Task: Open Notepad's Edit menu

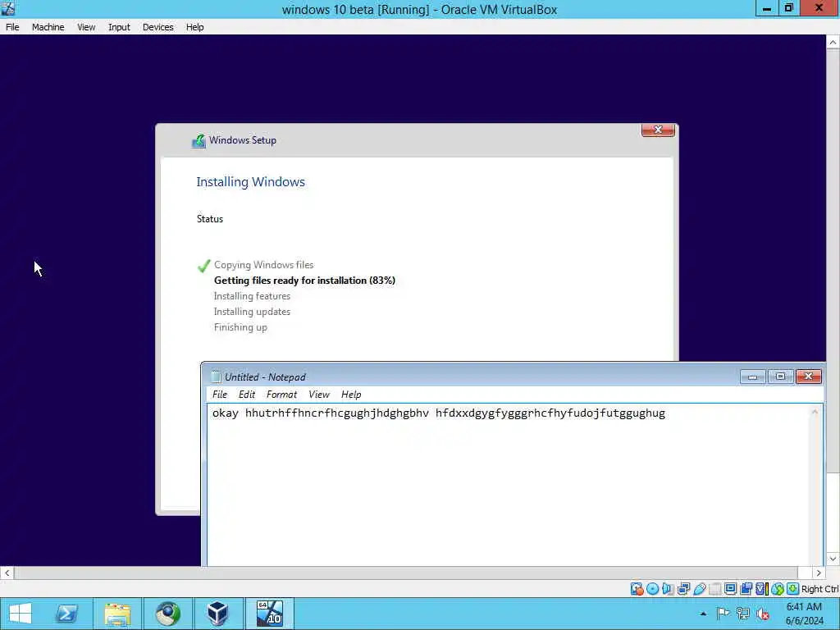Action: (x=246, y=395)
